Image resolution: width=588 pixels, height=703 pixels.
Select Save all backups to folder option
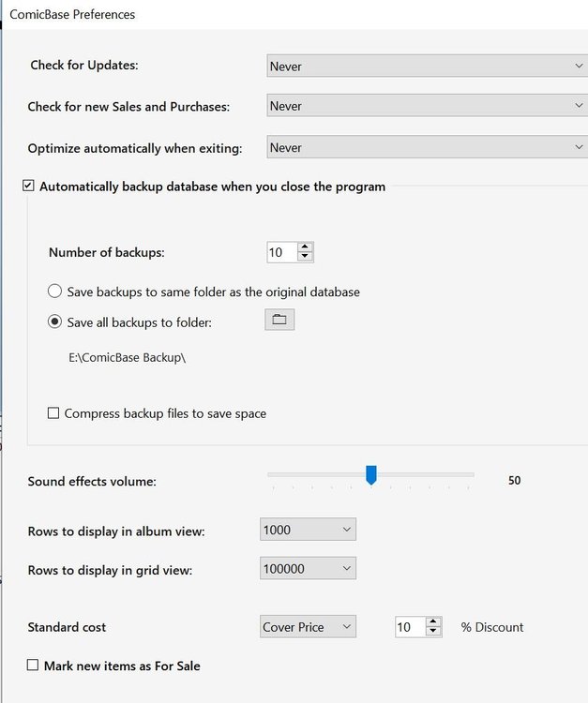(x=54, y=322)
